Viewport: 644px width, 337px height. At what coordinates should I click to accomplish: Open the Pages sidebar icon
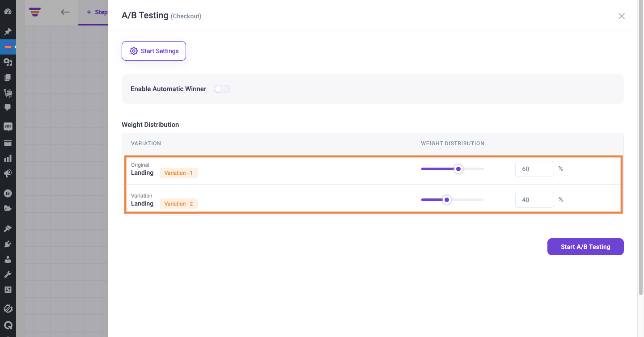pyautogui.click(x=8, y=77)
